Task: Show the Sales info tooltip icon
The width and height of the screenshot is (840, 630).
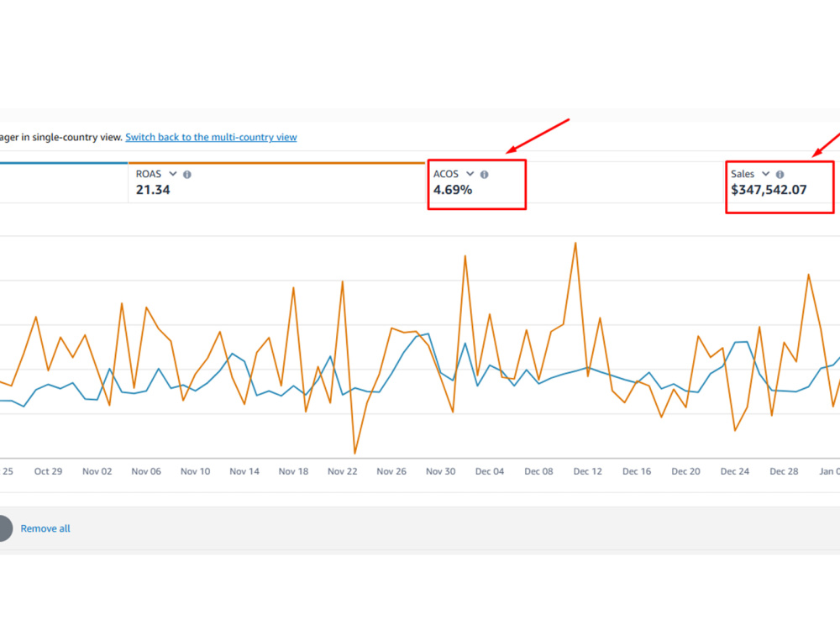Action: (x=780, y=174)
